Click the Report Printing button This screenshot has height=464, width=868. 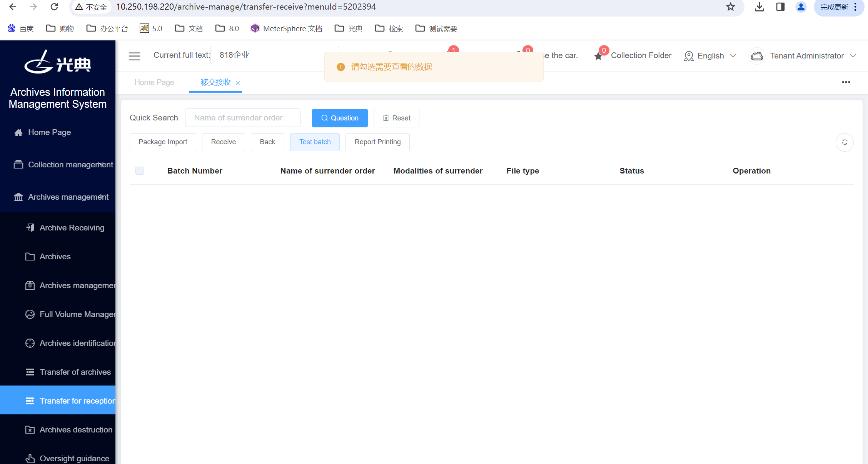[377, 142]
